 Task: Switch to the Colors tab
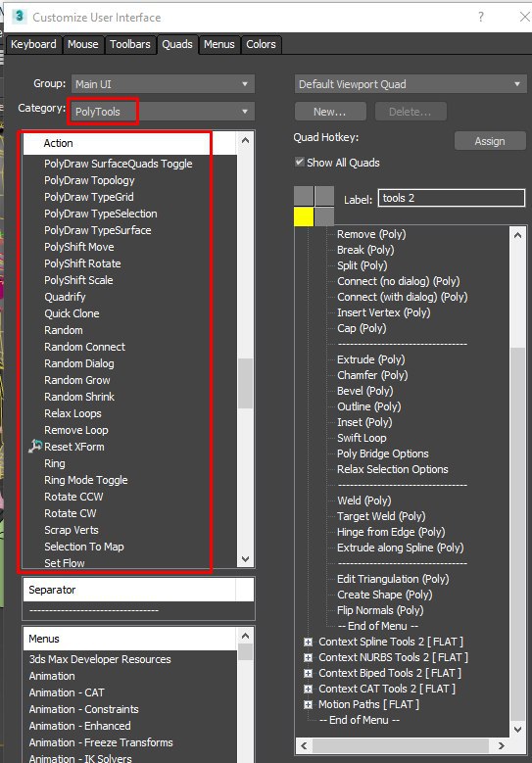tap(261, 44)
